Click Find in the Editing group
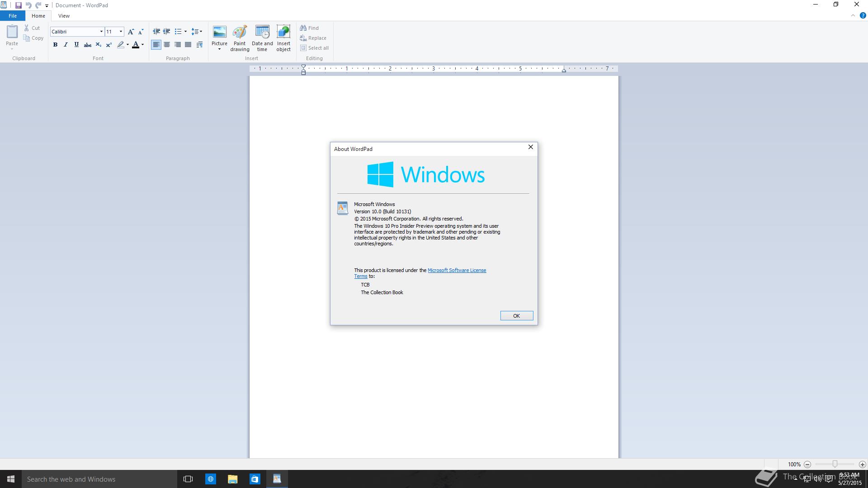 [309, 28]
